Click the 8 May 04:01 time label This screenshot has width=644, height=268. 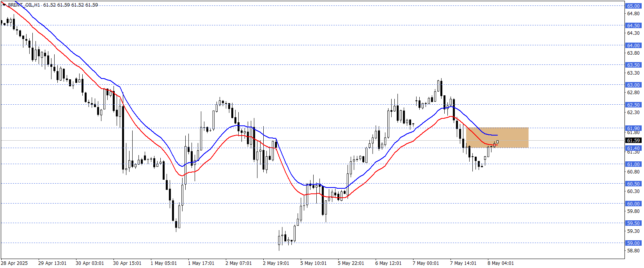click(x=501, y=263)
